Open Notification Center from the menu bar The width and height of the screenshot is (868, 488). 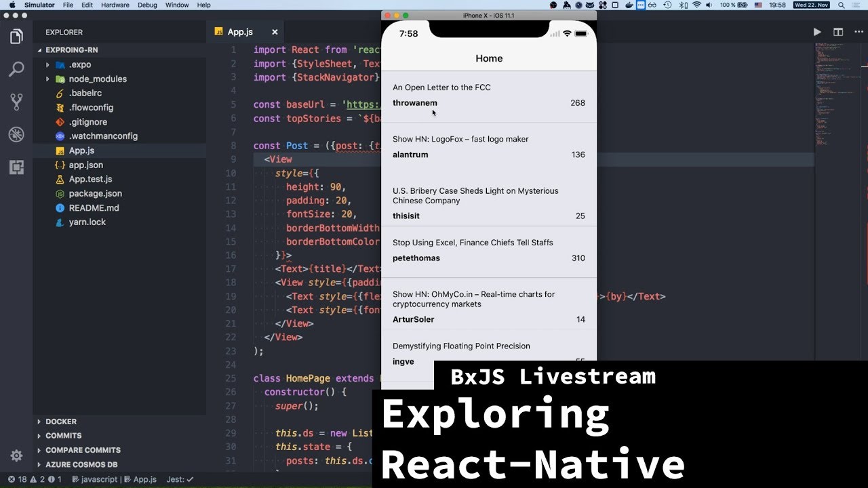coord(856,5)
